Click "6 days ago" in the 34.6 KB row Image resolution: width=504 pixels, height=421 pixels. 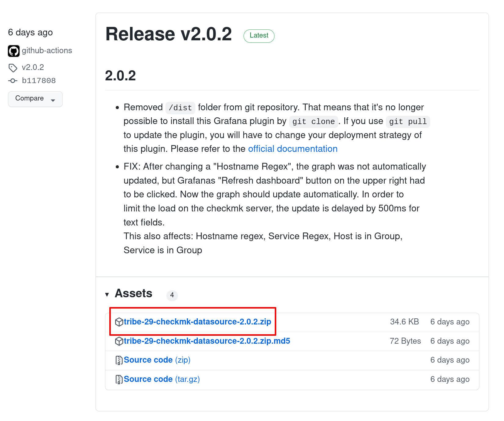tap(450, 322)
